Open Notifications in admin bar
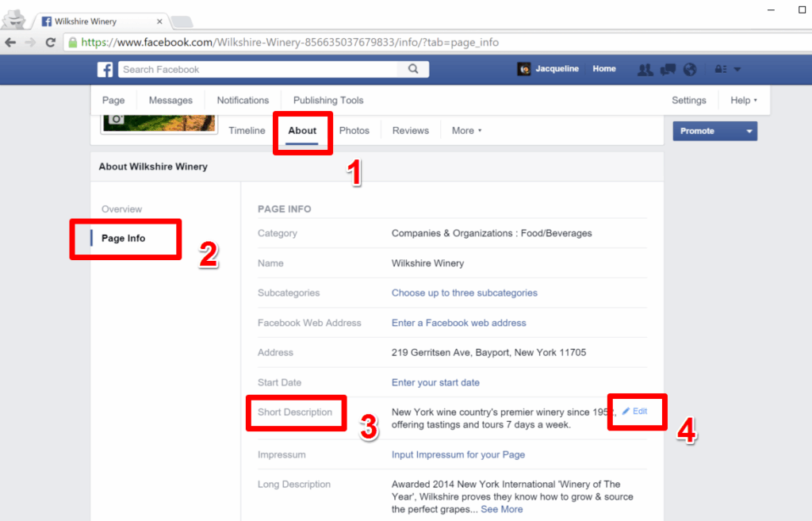Image resolution: width=812 pixels, height=521 pixels. coord(243,101)
